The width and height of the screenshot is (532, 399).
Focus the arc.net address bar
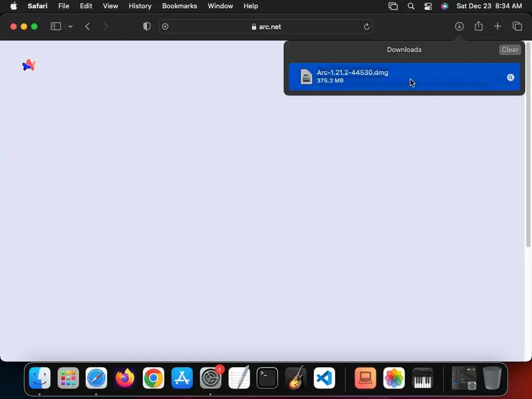[266, 26]
